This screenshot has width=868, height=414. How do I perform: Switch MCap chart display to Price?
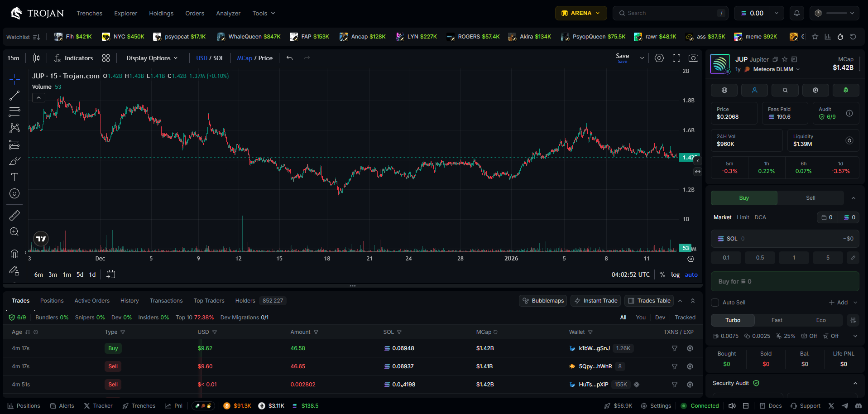[265, 58]
